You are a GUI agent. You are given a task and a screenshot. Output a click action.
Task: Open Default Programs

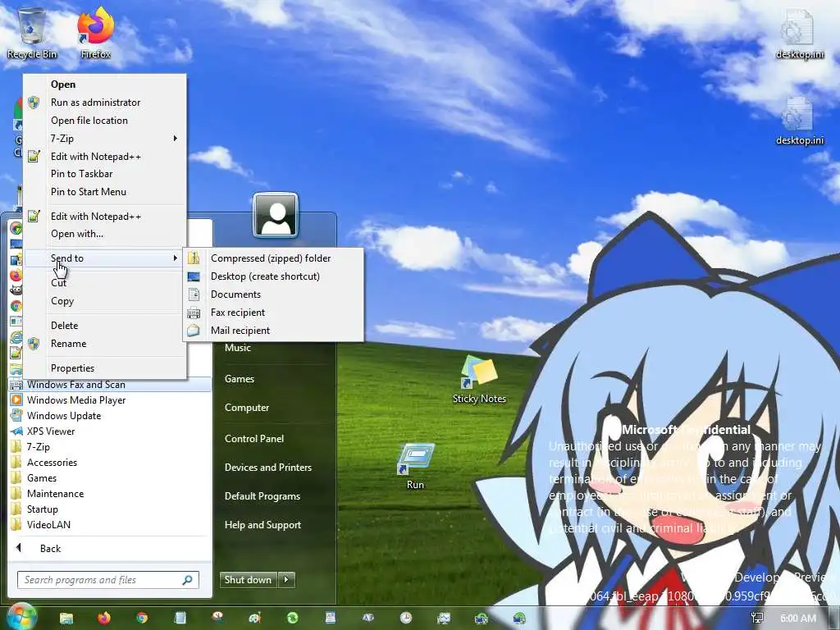[x=262, y=496]
